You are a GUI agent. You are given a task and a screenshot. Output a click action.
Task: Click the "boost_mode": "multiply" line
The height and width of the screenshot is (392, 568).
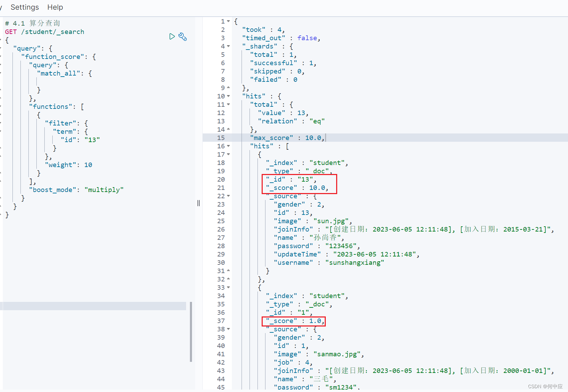point(76,190)
